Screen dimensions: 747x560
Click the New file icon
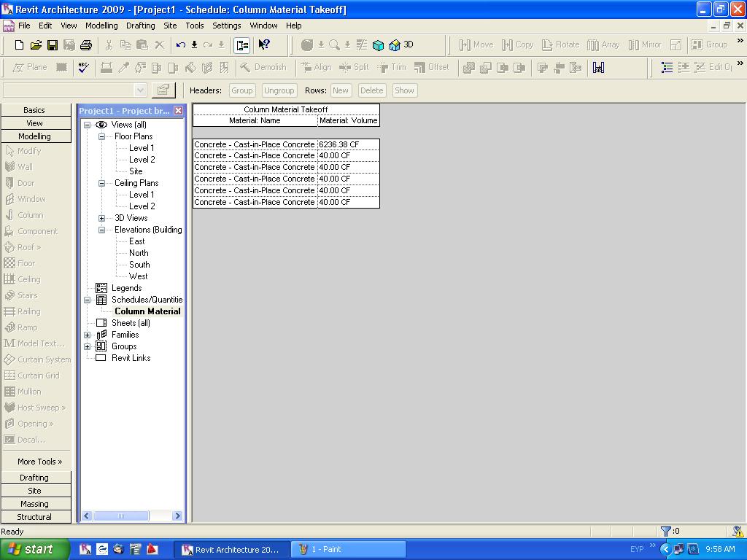(x=20, y=45)
